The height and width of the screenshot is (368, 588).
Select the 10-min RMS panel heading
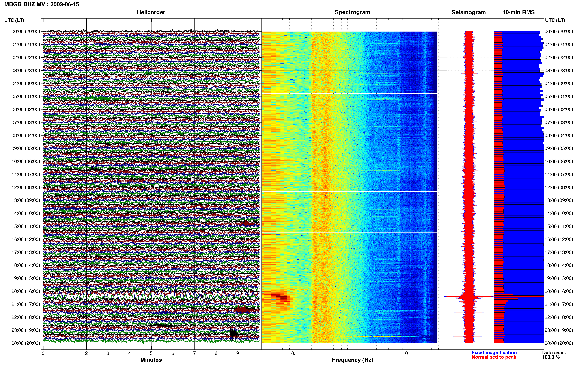(518, 12)
